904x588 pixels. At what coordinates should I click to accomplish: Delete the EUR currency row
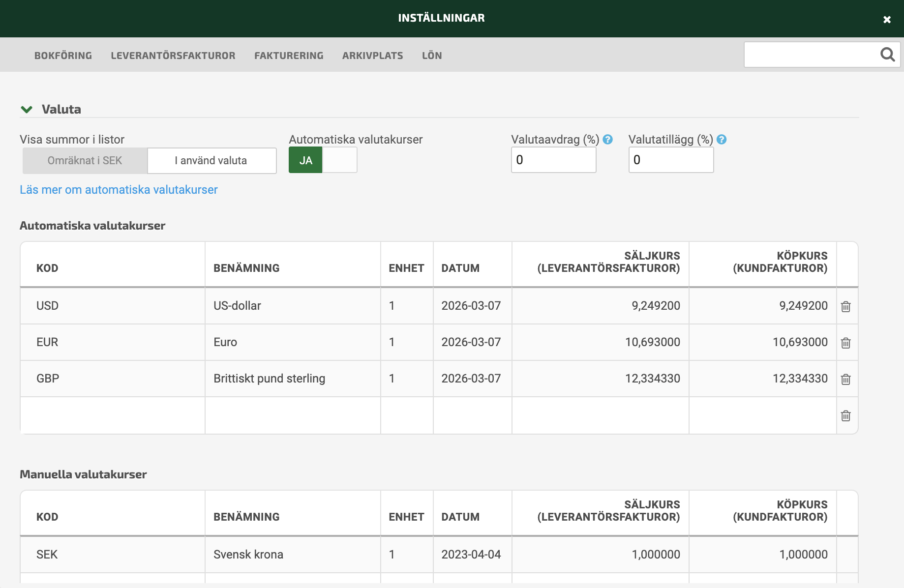(x=845, y=343)
